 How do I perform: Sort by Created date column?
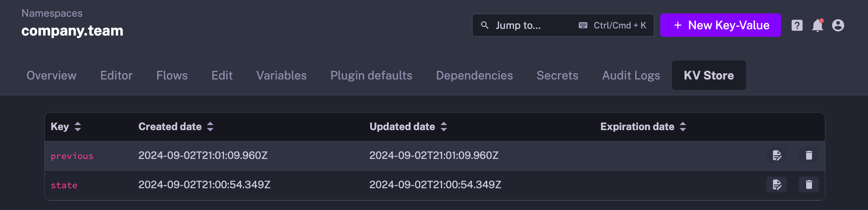click(210, 127)
